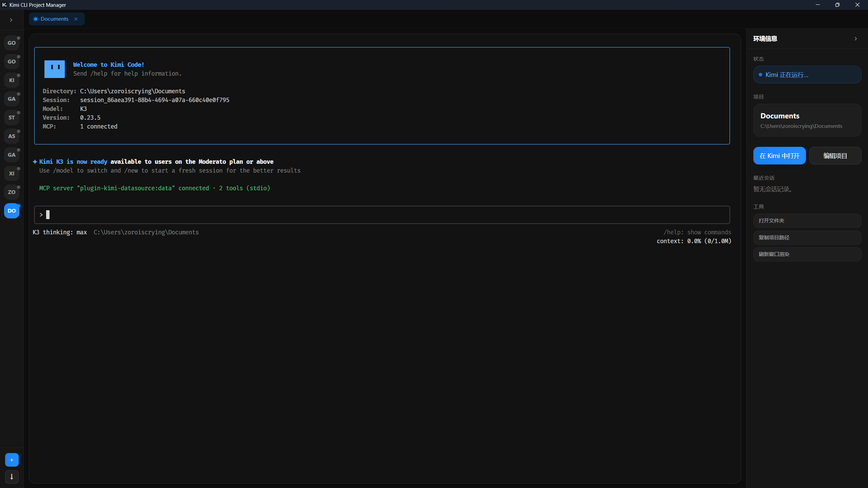Click the Directory path in welcome box
Image resolution: width=868 pixels, height=488 pixels.
133,91
